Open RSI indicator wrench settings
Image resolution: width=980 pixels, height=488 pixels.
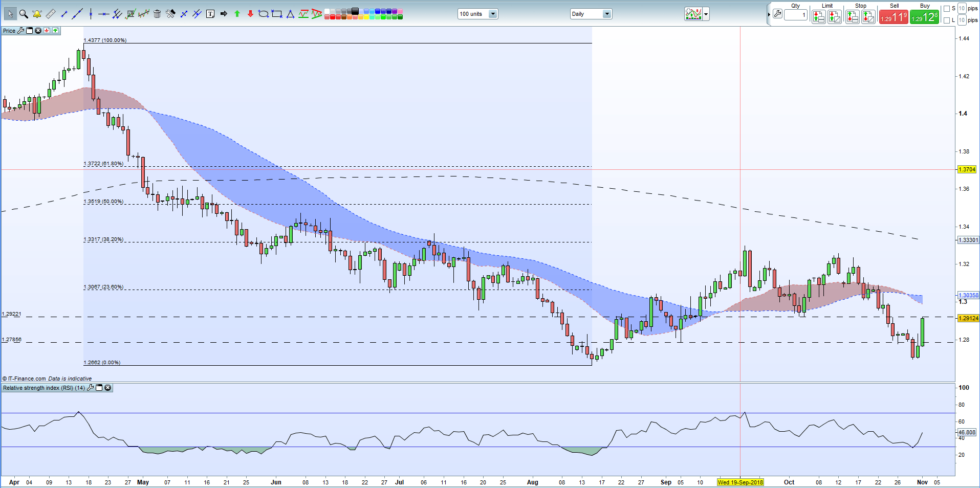click(91, 388)
